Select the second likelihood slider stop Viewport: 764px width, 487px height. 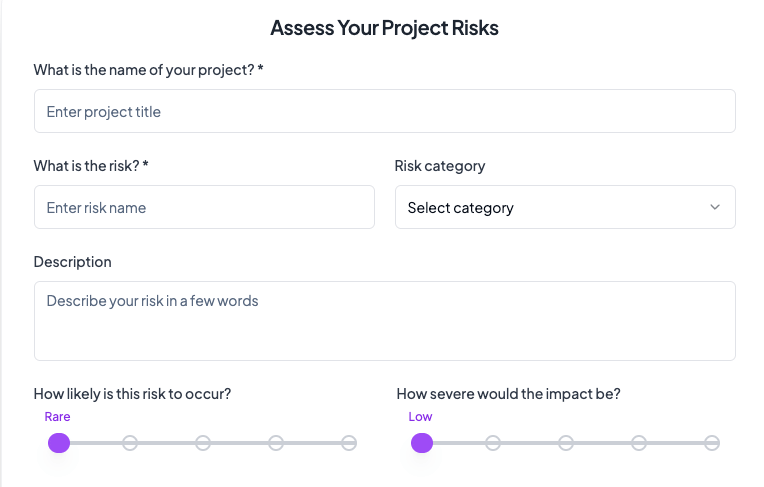130,443
